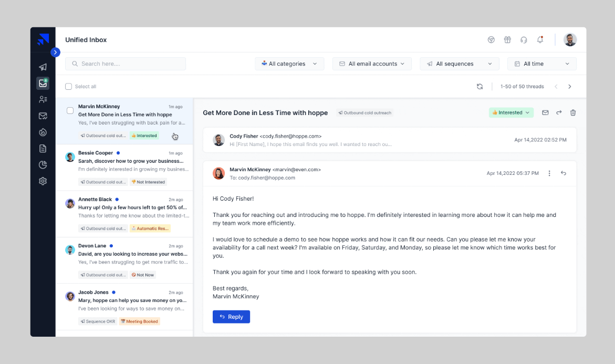Tick the Select all checkbox
Image resolution: width=615 pixels, height=364 pixels.
tap(69, 86)
